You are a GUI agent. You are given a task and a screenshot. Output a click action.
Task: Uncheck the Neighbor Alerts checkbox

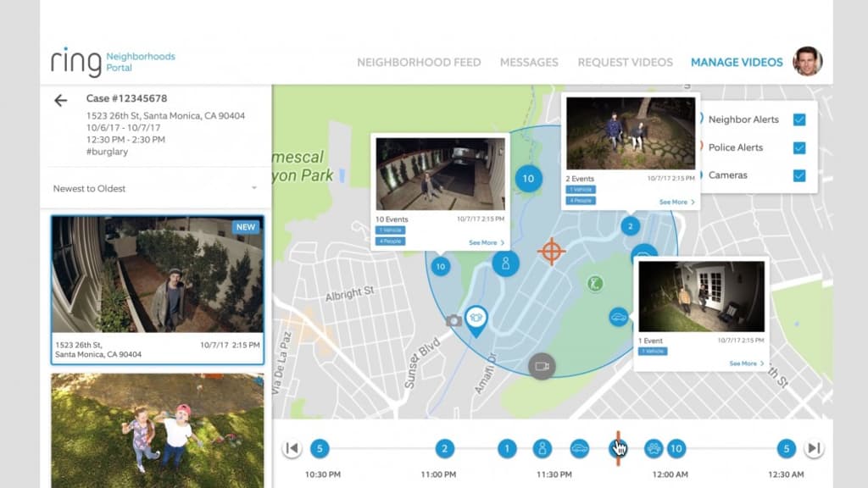799,119
